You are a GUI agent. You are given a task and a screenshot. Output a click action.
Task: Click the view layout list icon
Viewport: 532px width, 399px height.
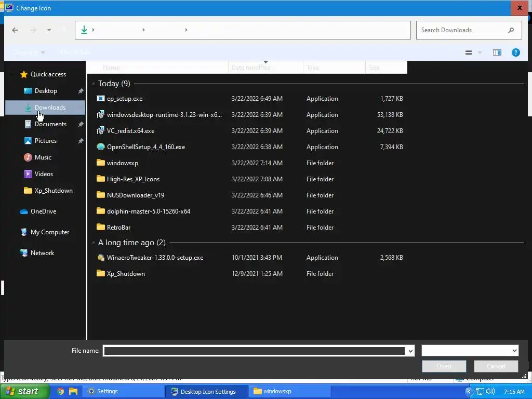click(x=469, y=52)
